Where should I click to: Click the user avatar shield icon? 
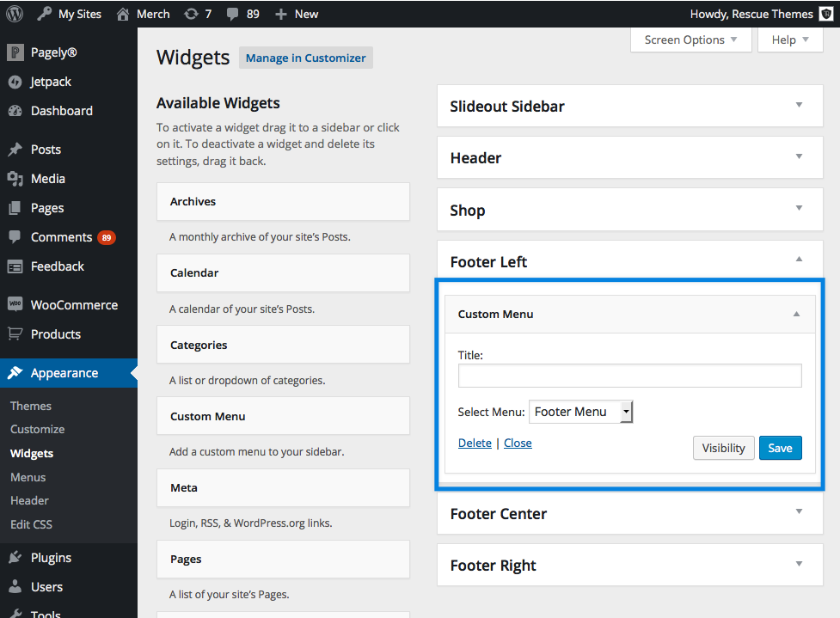[826, 14]
